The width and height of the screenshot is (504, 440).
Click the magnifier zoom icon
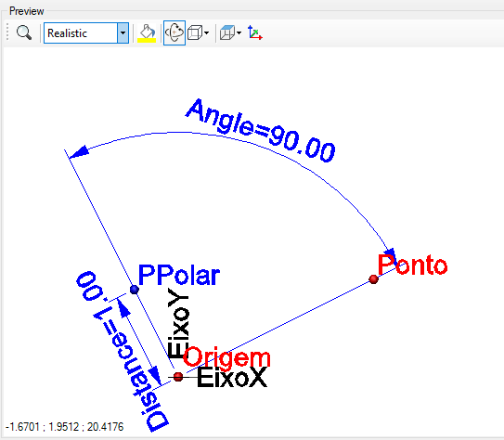24,32
